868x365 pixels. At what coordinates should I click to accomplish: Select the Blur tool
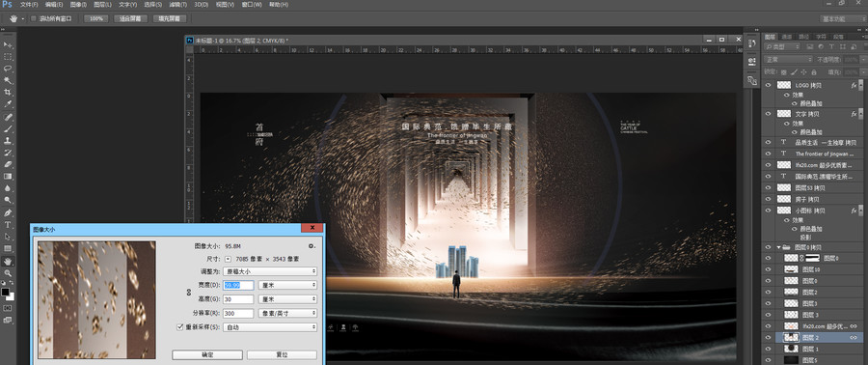click(8, 188)
